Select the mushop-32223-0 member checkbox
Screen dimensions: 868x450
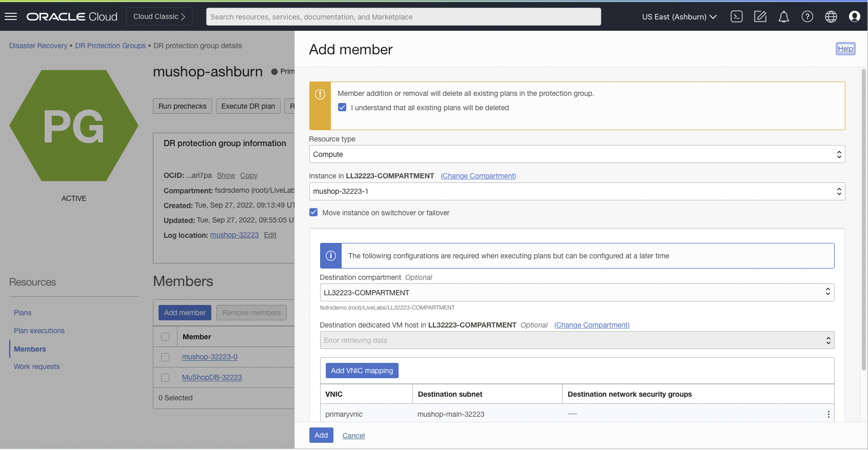[x=165, y=357]
